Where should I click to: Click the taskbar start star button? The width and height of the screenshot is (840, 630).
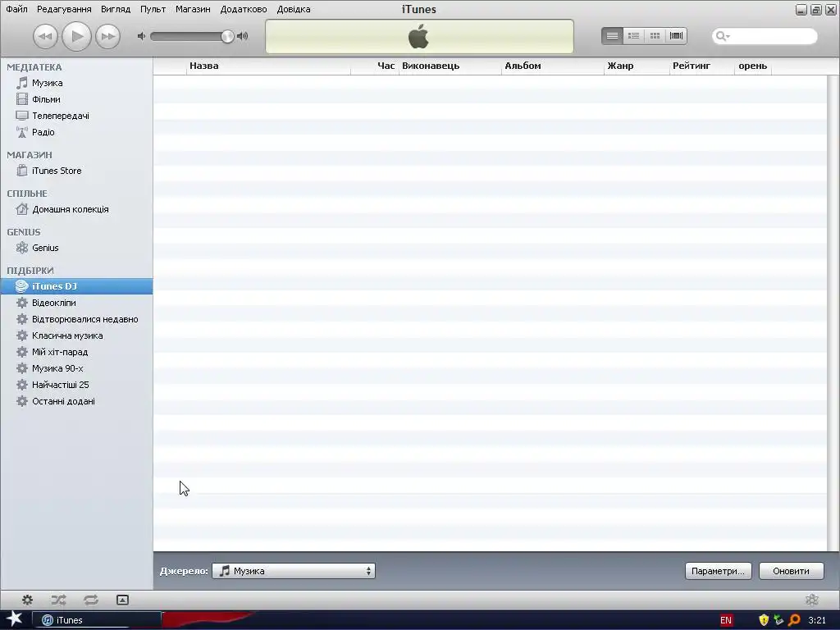pyautogui.click(x=14, y=619)
